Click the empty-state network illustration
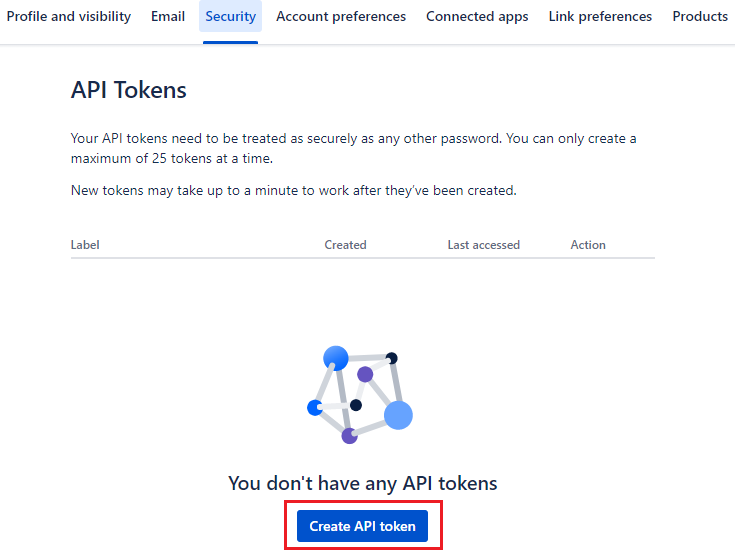The height and width of the screenshot is (553, 735). pos(358,394)
